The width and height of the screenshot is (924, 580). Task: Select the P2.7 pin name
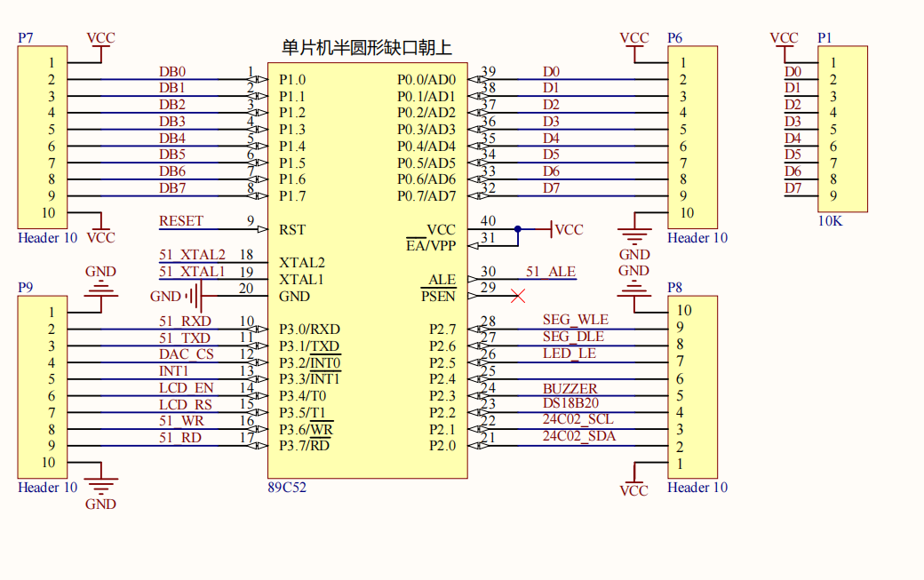(x=442, y=330)
